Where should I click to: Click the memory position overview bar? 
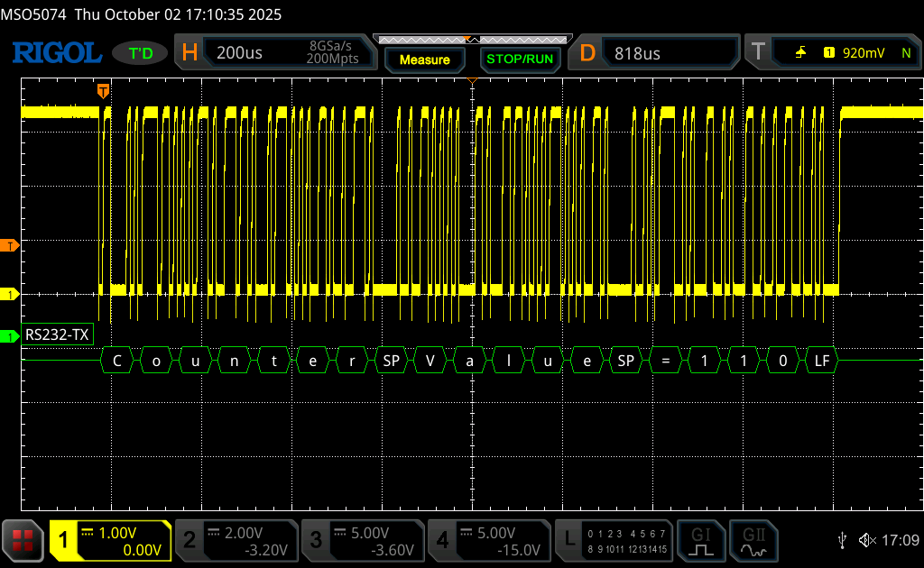click(472, 39)
